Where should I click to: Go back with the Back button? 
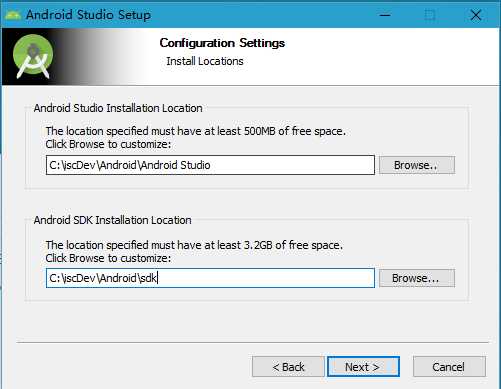288,367
